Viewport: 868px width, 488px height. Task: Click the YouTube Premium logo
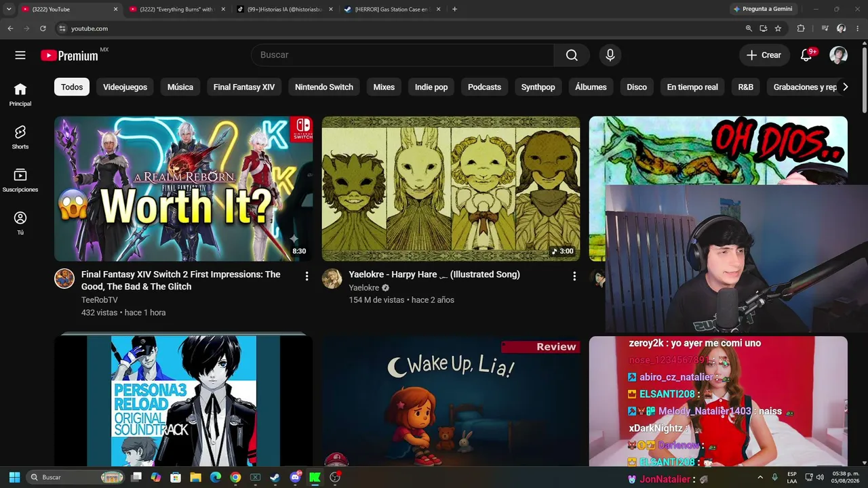tap(70, 56)
